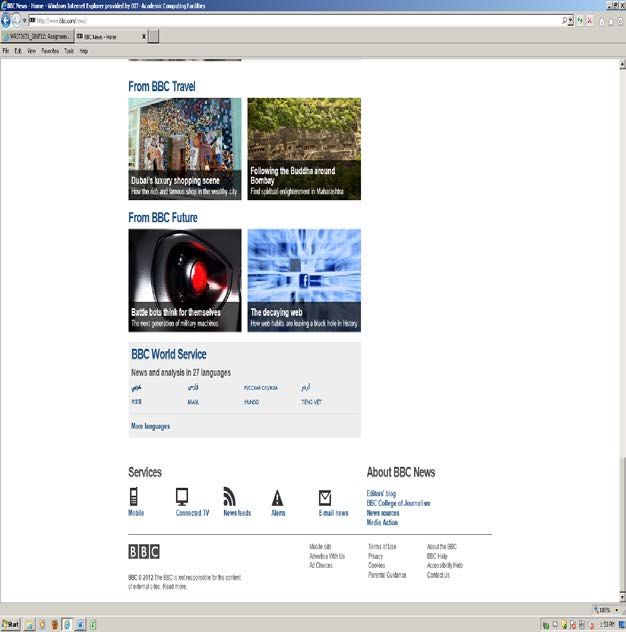The image size is (626, 632).
Task: Select the Mundo language link
Action: pos(252,402)
